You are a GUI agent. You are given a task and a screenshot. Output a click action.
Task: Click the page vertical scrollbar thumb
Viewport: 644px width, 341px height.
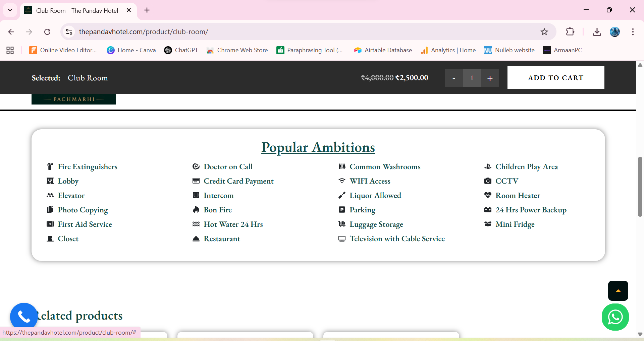click(x=640, y=186)
